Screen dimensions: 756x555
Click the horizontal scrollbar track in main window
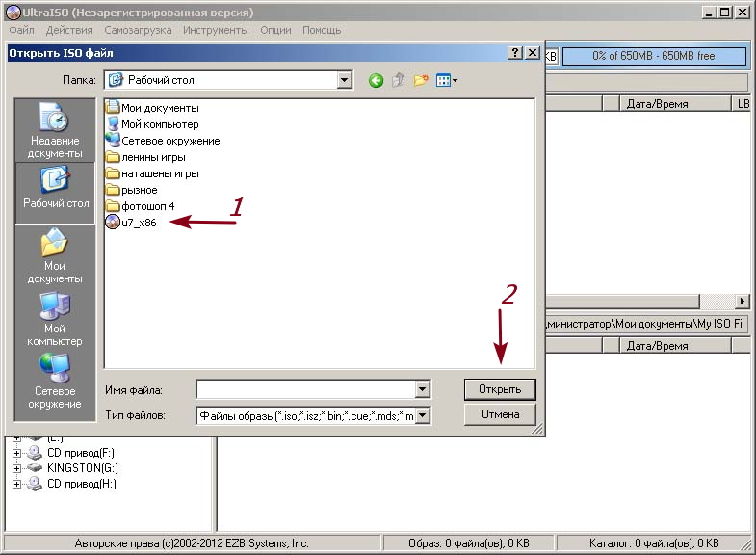717,302
